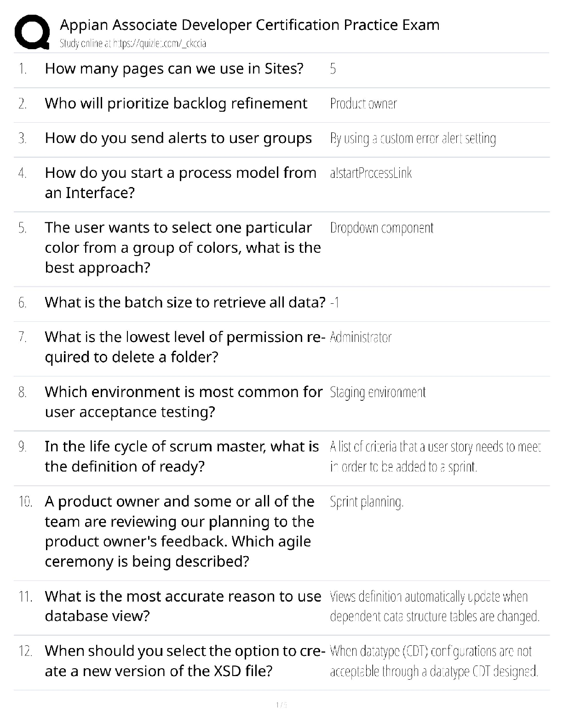
Task: Click the 'a!startProcessLink' answer
Action: pos(371,173)
